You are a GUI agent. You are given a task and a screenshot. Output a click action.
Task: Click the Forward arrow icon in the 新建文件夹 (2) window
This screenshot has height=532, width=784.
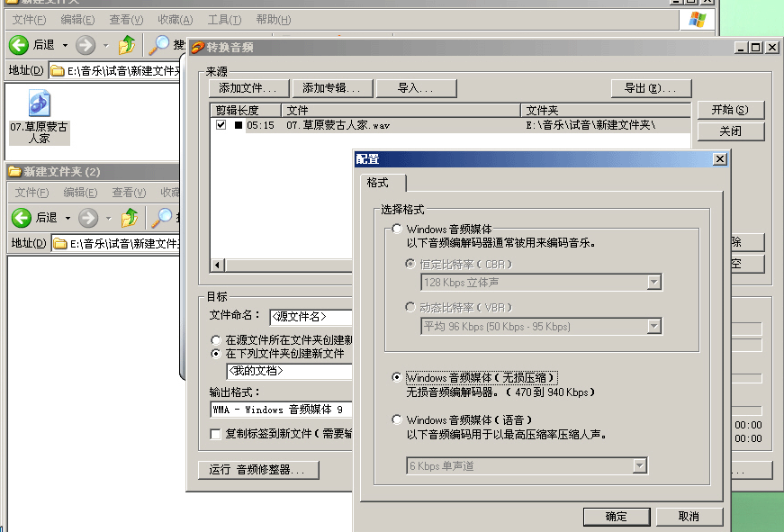point(88,218)
